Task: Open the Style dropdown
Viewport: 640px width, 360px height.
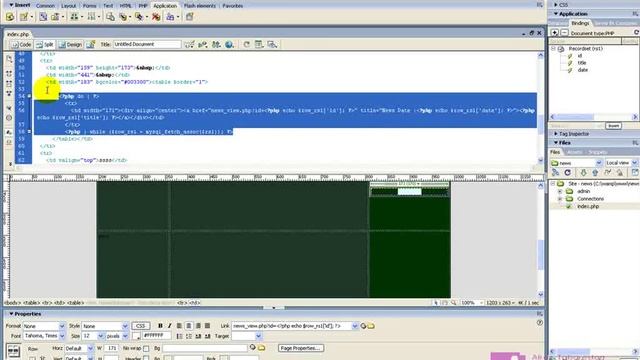Action: click(x=125, y=326)
